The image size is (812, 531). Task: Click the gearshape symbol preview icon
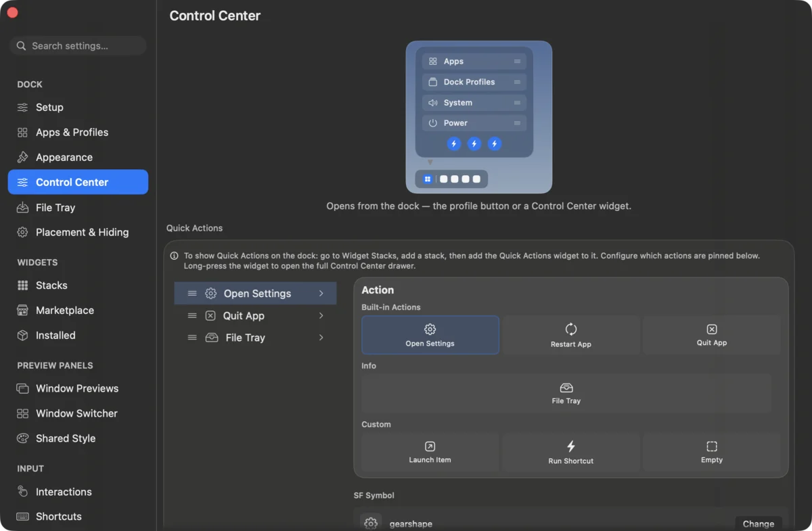(370, 524)
